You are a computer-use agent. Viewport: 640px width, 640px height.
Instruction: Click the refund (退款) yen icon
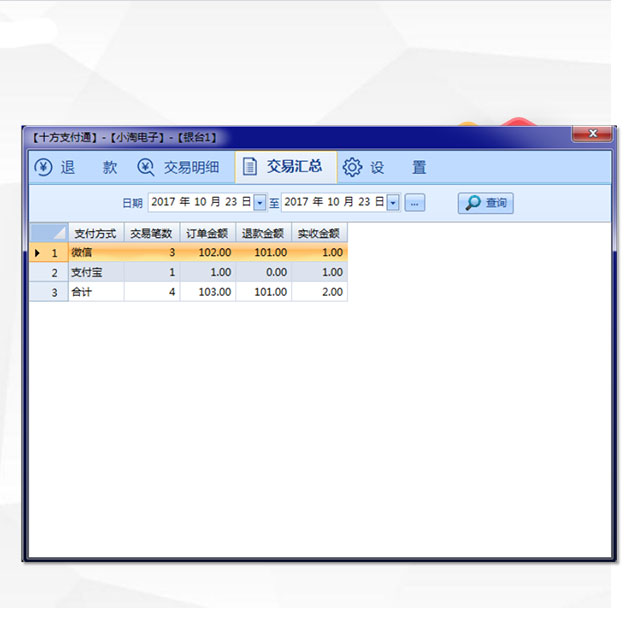point(42,167)
